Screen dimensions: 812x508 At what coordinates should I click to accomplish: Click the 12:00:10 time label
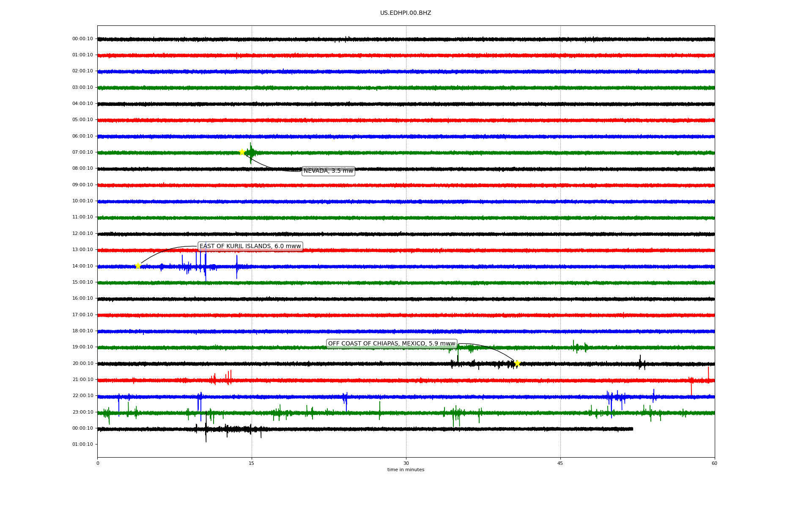point(82,234)
